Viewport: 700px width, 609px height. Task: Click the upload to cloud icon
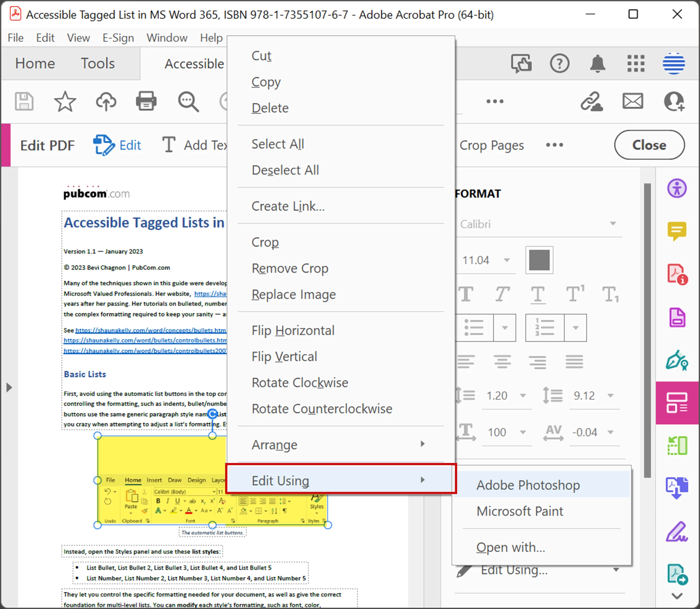click(x=106, y=102)
